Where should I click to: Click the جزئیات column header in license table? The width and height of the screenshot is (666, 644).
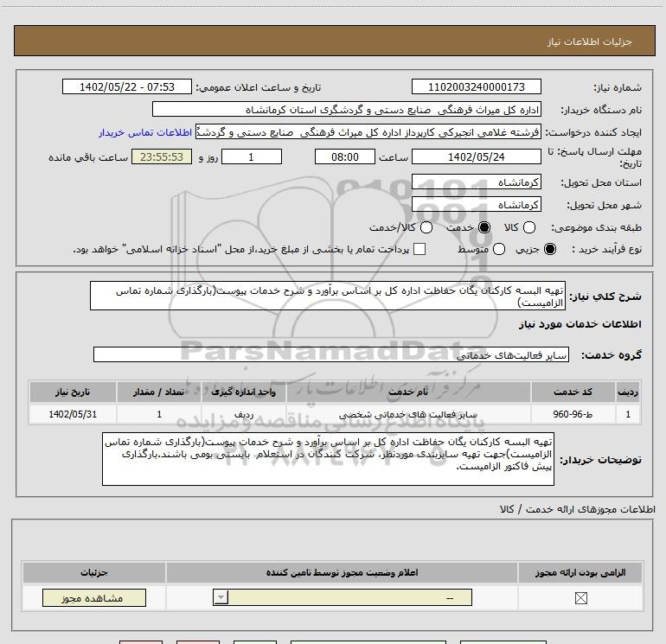pos(94,572)
